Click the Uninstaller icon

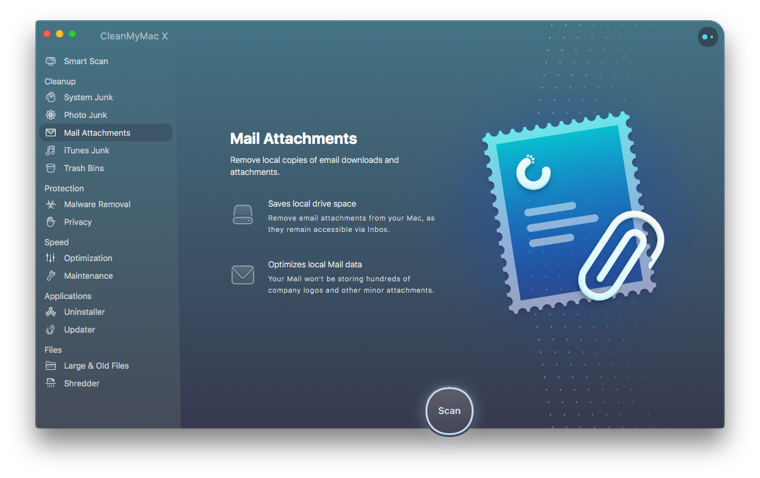(x=50, y=312)
